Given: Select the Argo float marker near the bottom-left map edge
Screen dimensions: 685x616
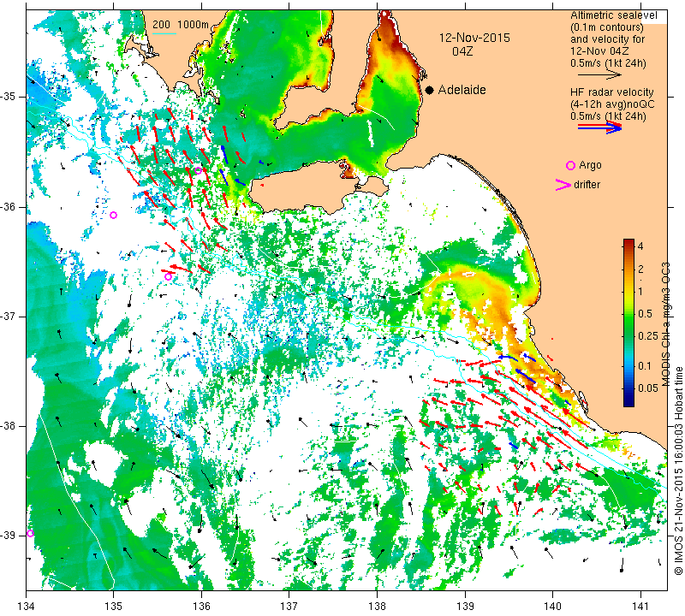Looking at the screenshot, I should pyautogui.click(x=30, y=533).
